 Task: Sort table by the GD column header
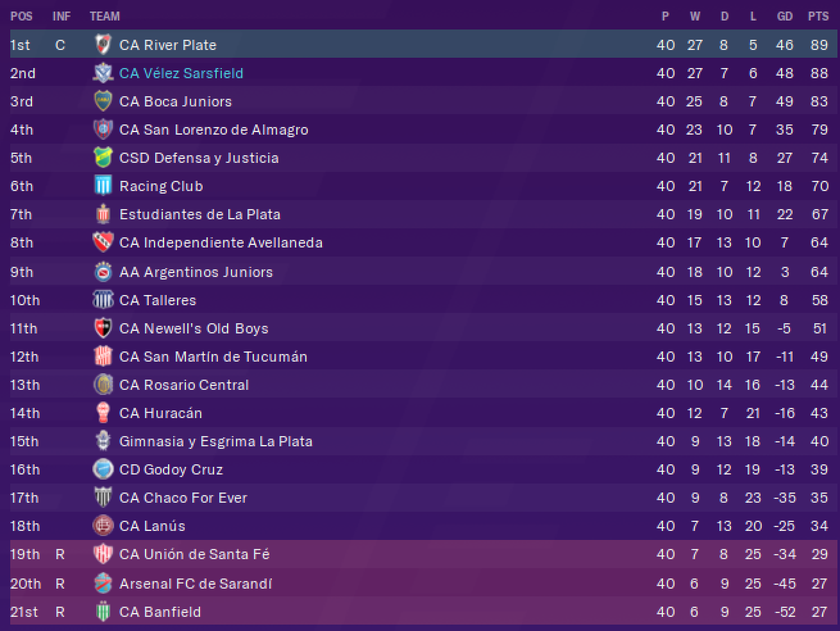(x=784, y=16)
